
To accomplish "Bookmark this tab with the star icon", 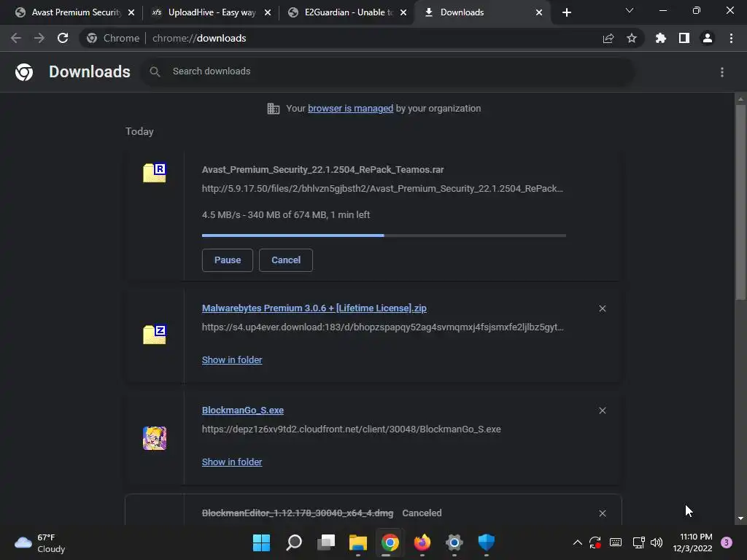I will pyautogui.click(x=632, y=38).
